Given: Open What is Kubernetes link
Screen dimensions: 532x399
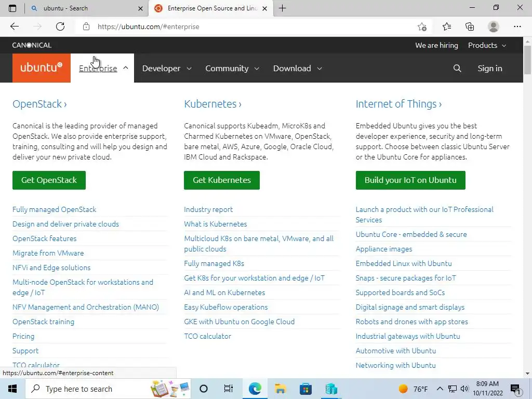Looking at the screenshot, I should click(216, 224).
